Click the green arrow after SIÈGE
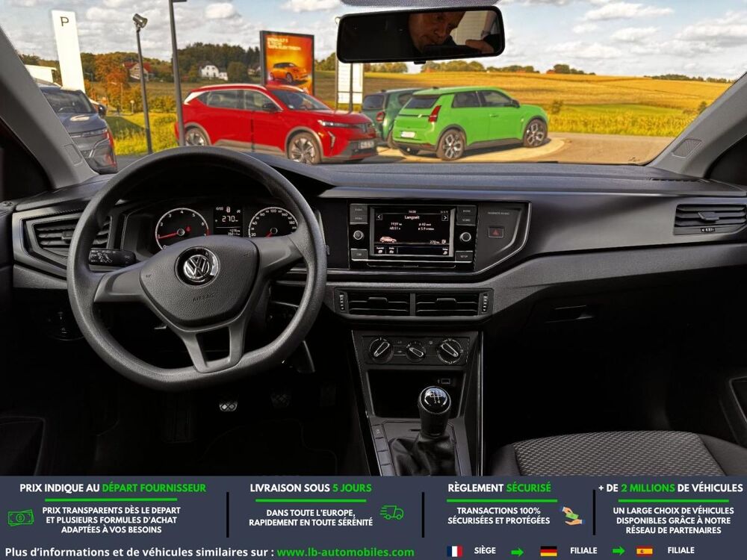Viewport: 747px width, 560px height. click(x=517, y=552)
